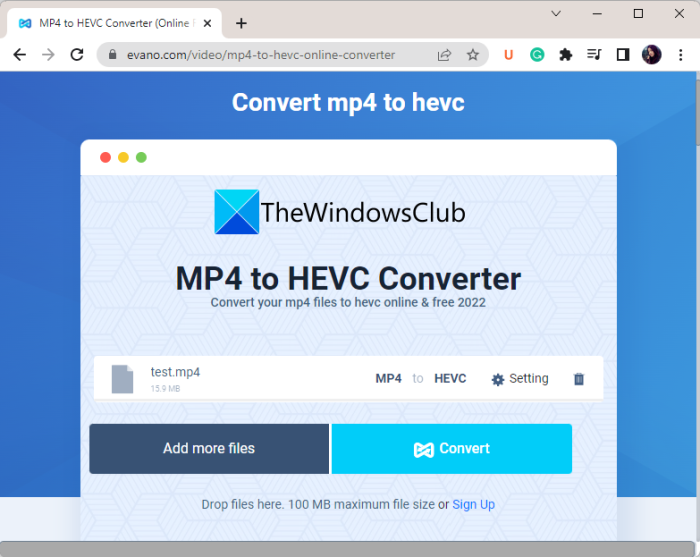The width and height of the screenshot is (700, 557).
Task: Click the vertical page scrollbar
Action: click(697, 112)
